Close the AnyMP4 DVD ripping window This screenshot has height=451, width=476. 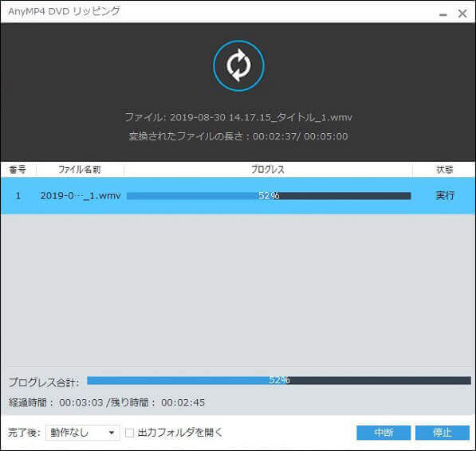tap(462, 14)
